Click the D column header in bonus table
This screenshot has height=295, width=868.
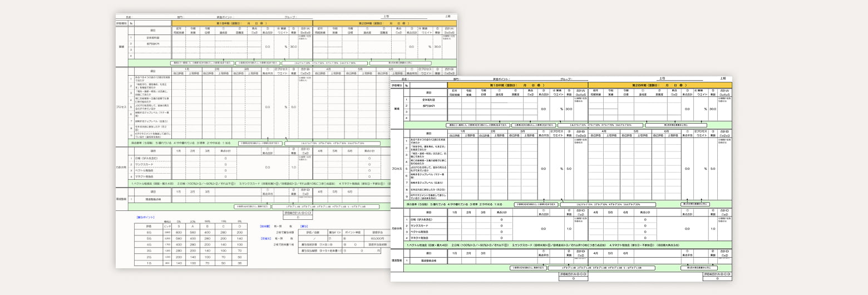pyautogui.click(x=239, y=226)
